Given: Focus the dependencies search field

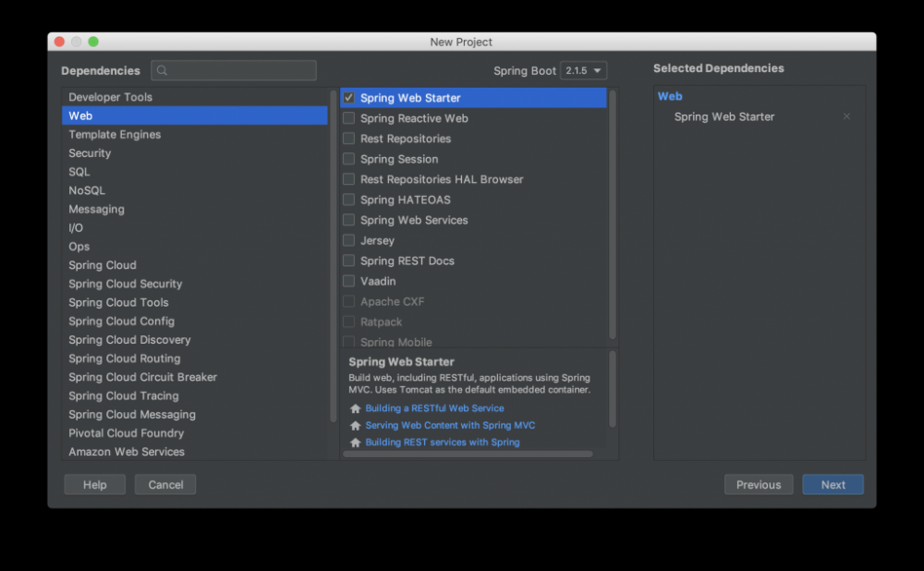Looking at the screenshot, I should pyautogui.click(x=242, y=70).
